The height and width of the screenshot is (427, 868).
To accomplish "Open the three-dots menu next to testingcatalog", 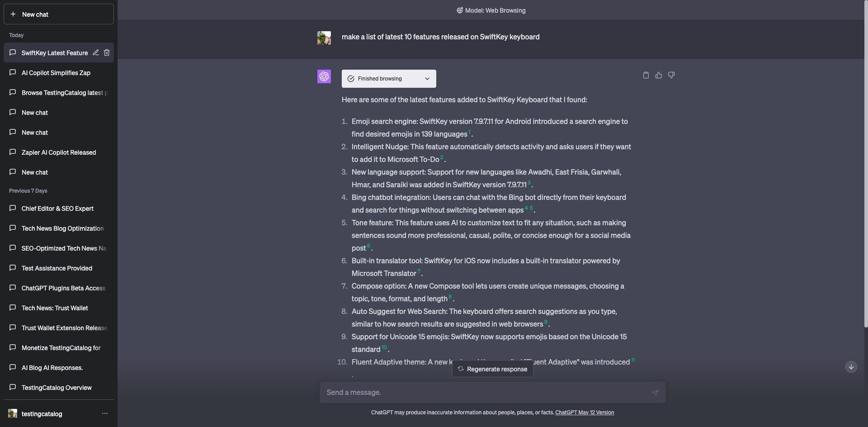I will point(105,413).
